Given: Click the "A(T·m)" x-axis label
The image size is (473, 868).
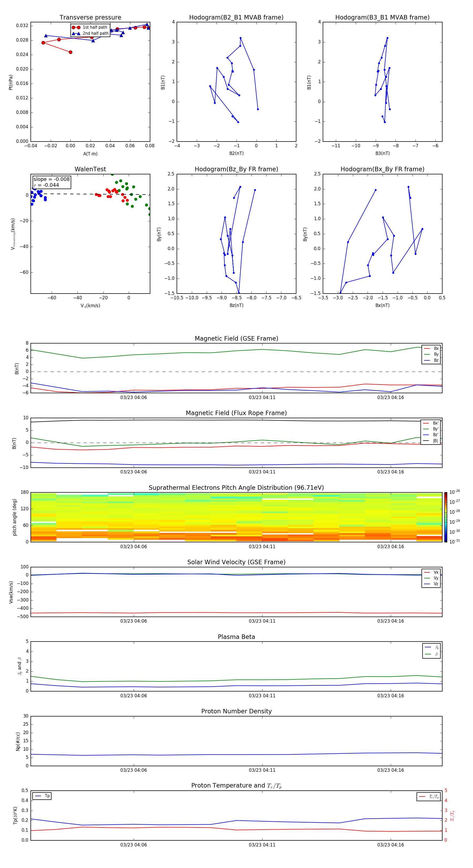Looking at the screenshot, I should pos(90,154).
